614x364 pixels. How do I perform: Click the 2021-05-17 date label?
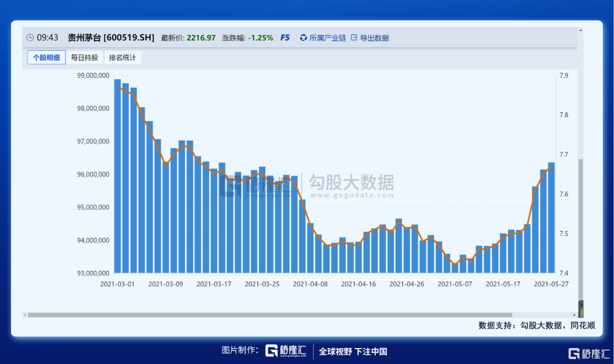click(503, 284)
